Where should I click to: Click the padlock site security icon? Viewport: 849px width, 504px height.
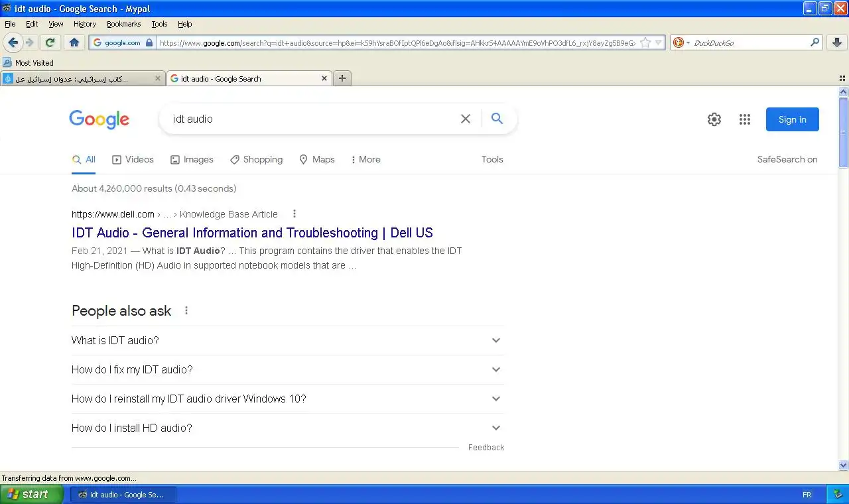point(149,42)
